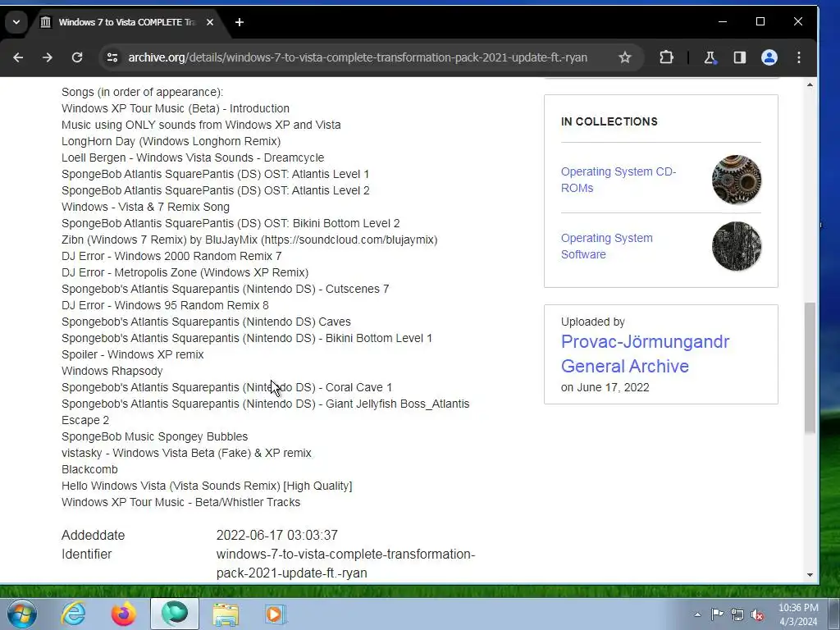The height and width of the screenshot is (630, 840).
Task: Click the vertical scrollbar thumb
Action: tap(810, 367)
